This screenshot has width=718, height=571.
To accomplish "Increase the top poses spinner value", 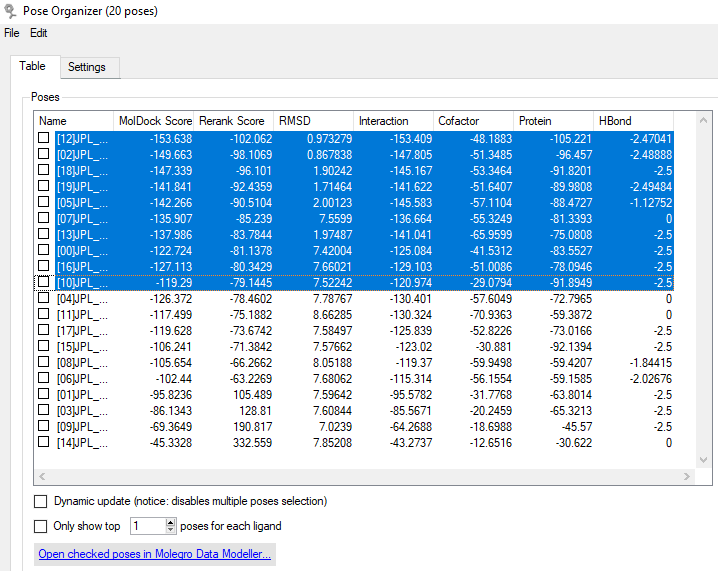I will coord(170,522).
